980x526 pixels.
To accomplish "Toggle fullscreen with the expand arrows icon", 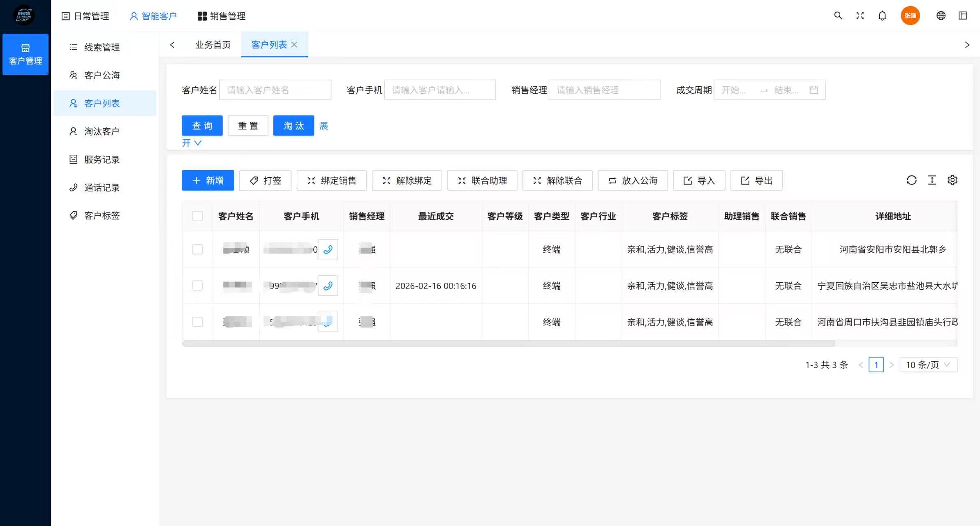I will (860, 16).
